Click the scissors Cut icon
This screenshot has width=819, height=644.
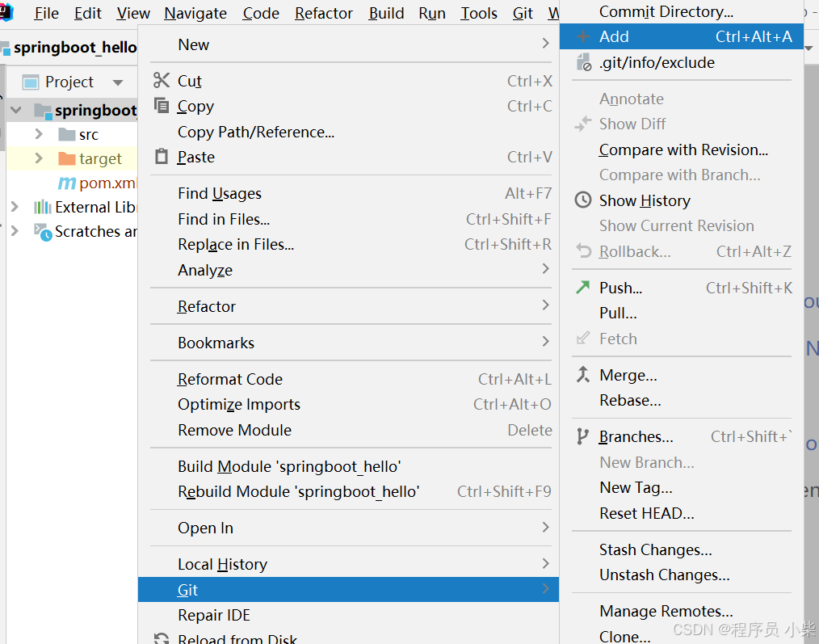pyautogui.click(x=162, y=81)
